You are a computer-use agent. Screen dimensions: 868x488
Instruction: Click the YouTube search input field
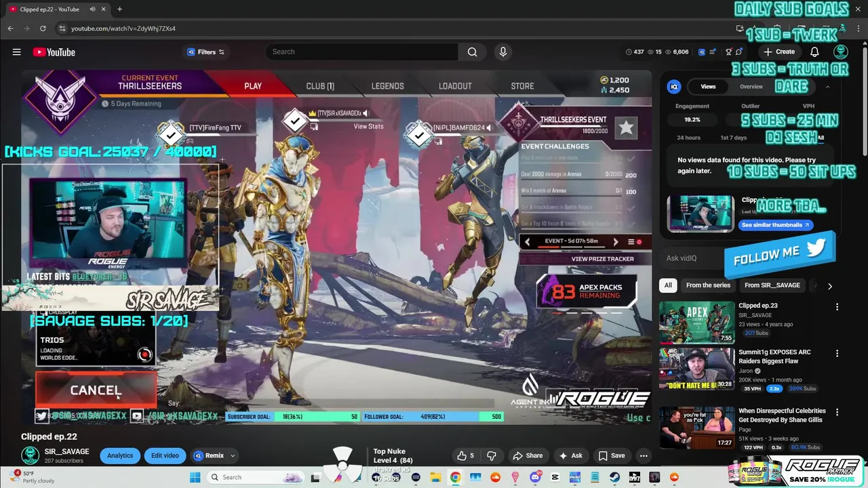coord(361,52)
